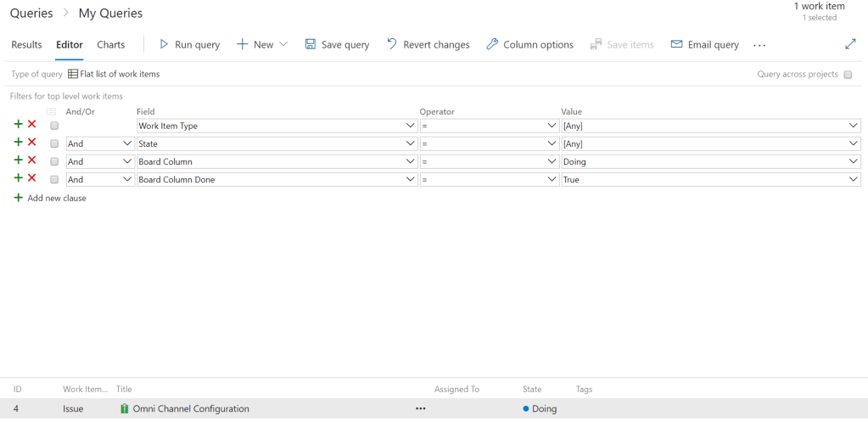Switch to the Results tab

click(x=26, y=45)
